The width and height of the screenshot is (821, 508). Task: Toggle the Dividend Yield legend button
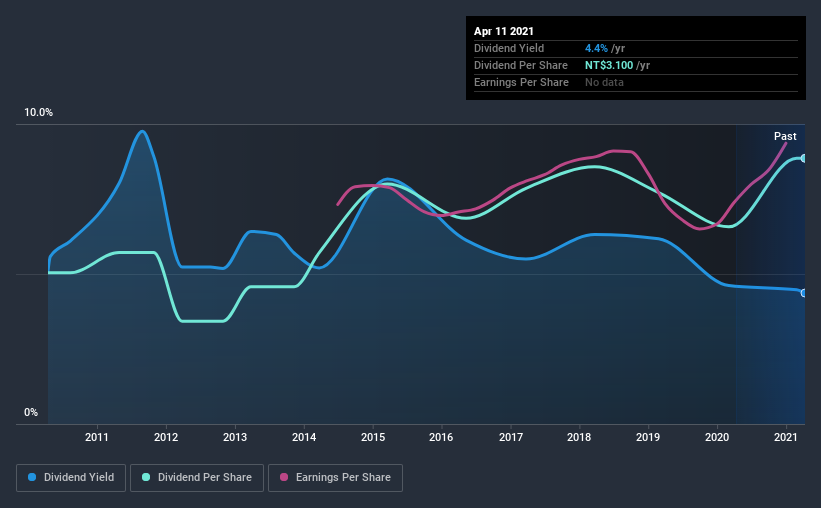[71, 478]
